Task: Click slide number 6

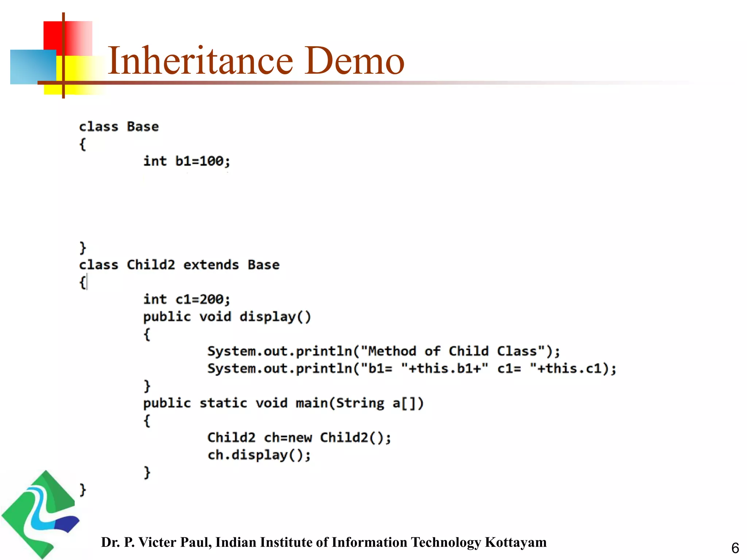Action: (x=735, y=548)
